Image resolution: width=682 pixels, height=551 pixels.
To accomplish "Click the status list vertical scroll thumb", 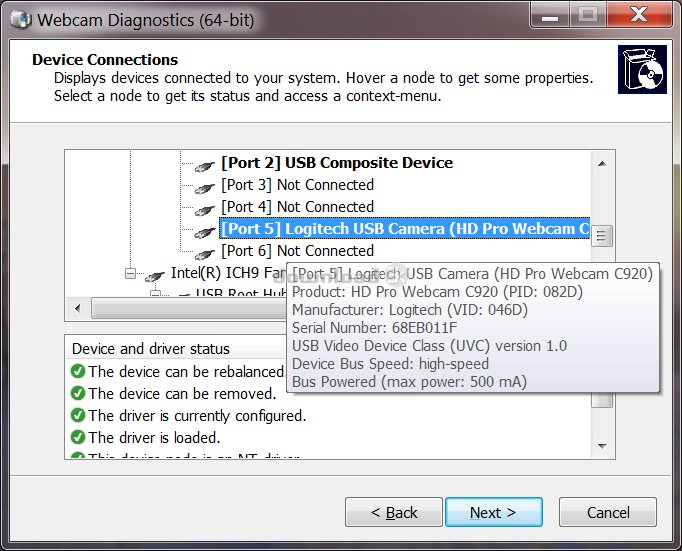I will click(x=602, y=400).
